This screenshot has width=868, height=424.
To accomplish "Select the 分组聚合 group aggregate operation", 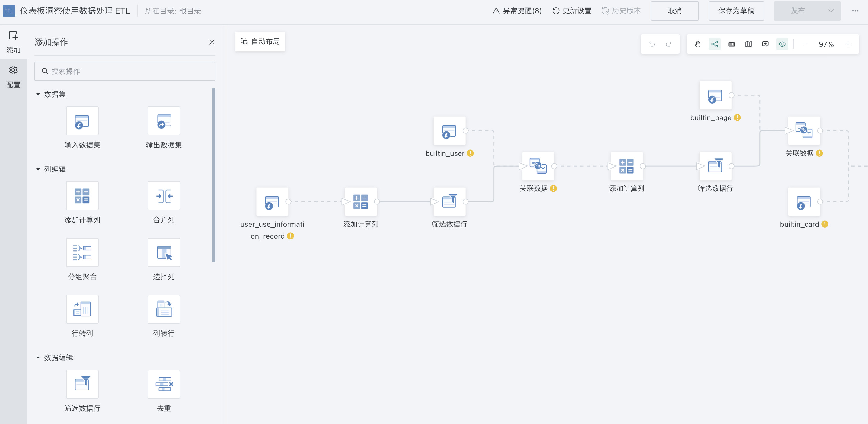I will tap(82, 252).
